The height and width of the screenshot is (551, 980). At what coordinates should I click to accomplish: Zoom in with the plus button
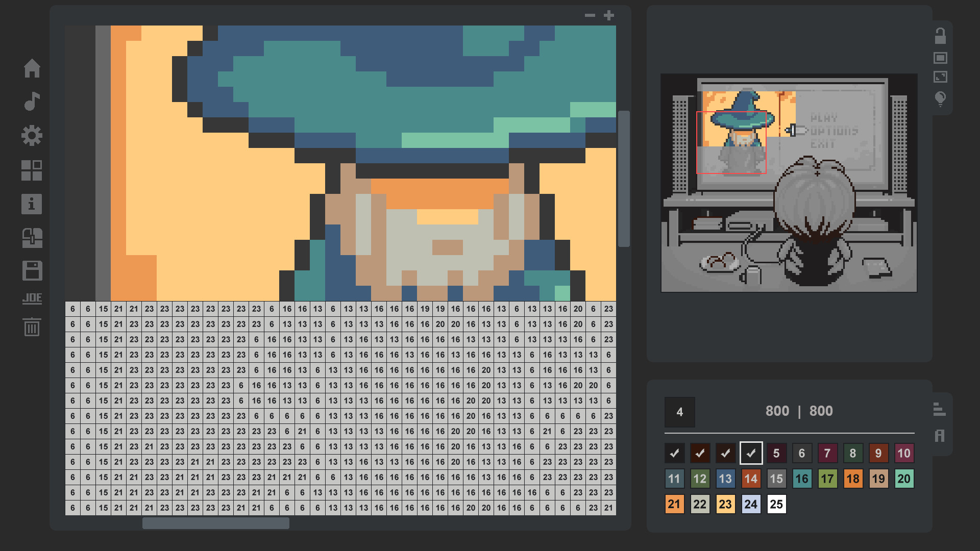pos(609,15)
